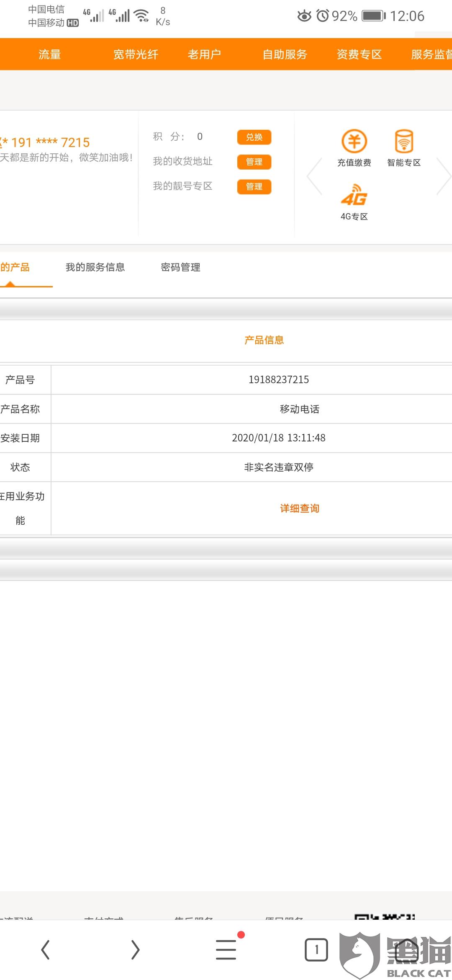Image resolution: width=452 pixels, height=980 pixels.
Task: Tap the eye comfort status icon
Action: pos(304,16)
